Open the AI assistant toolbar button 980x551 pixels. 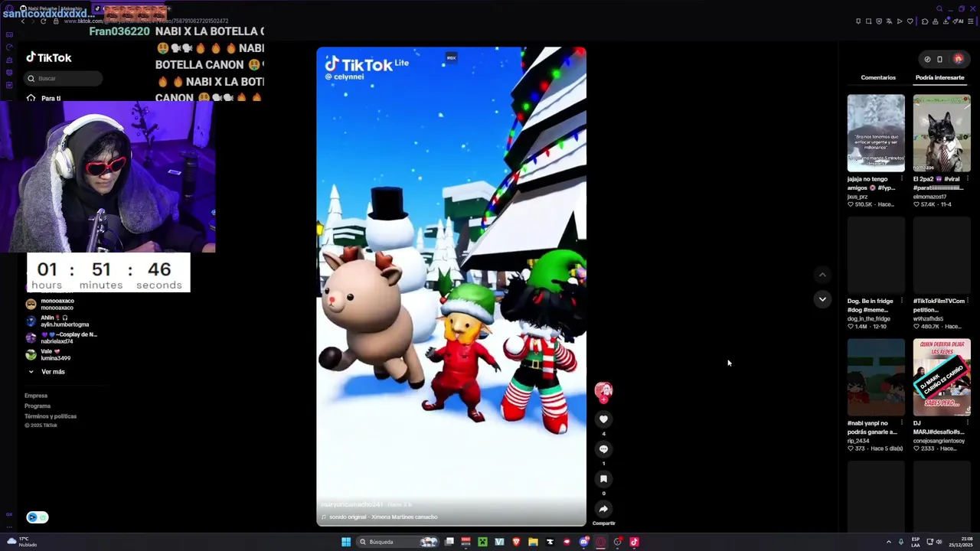tap(959, 21)
